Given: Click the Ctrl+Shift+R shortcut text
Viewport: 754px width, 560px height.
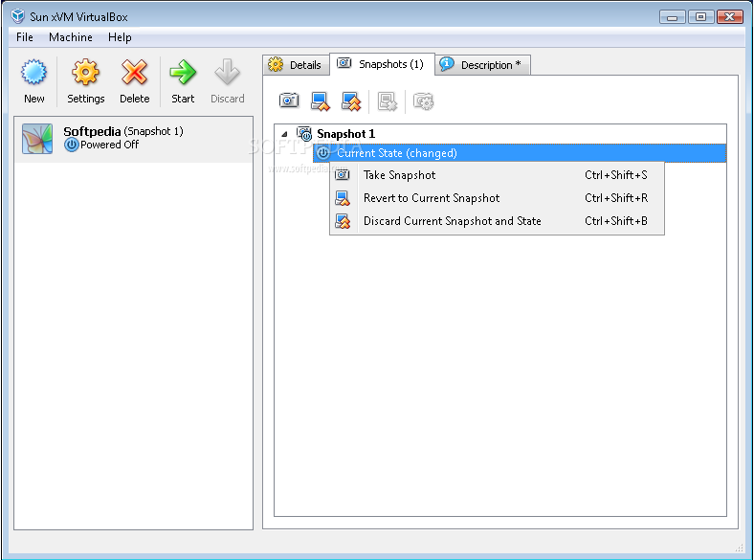Looking at the screenshot, I should 616,198.
